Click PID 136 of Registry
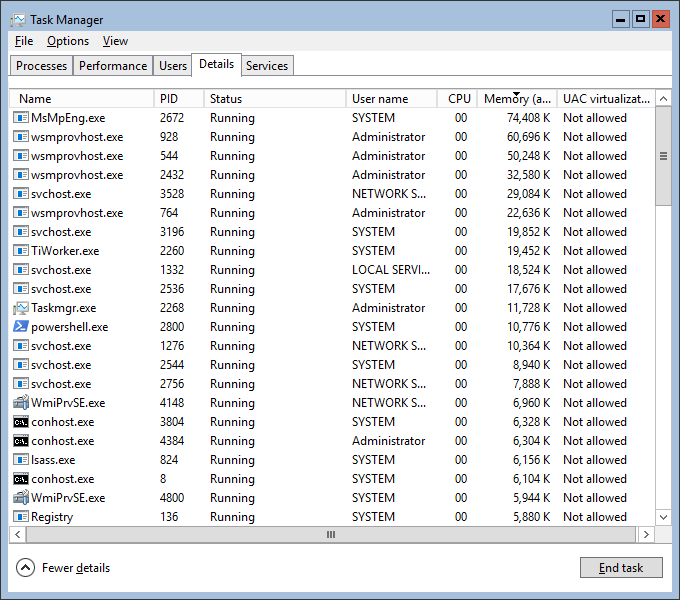 click(169, 517)
